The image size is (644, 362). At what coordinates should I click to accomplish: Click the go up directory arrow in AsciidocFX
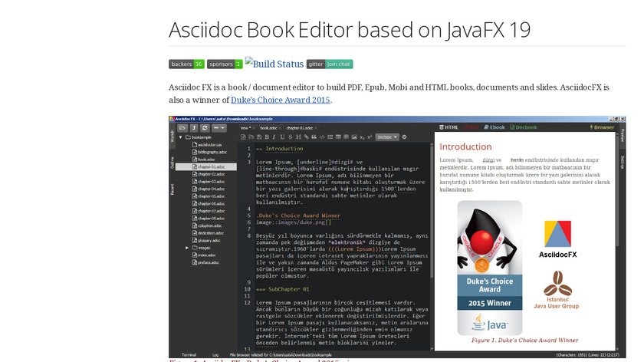tap(194, 128)
